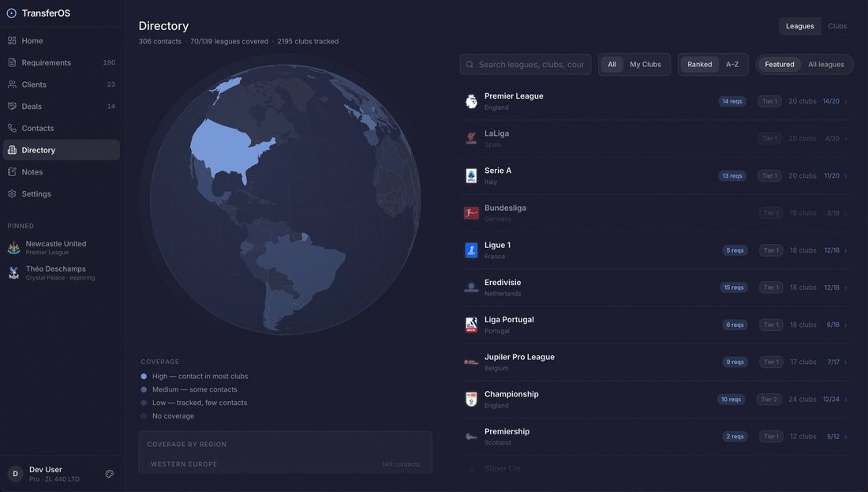The height and width of the screenshot is (492, 868).
Task: Open the 14 reqs badge for Premier League
Action: pos(731,101)
